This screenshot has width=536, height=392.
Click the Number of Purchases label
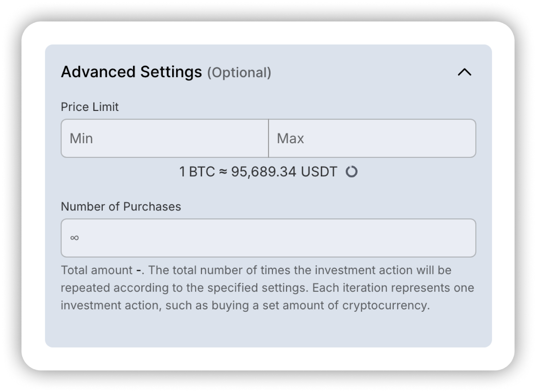point(121,207)
